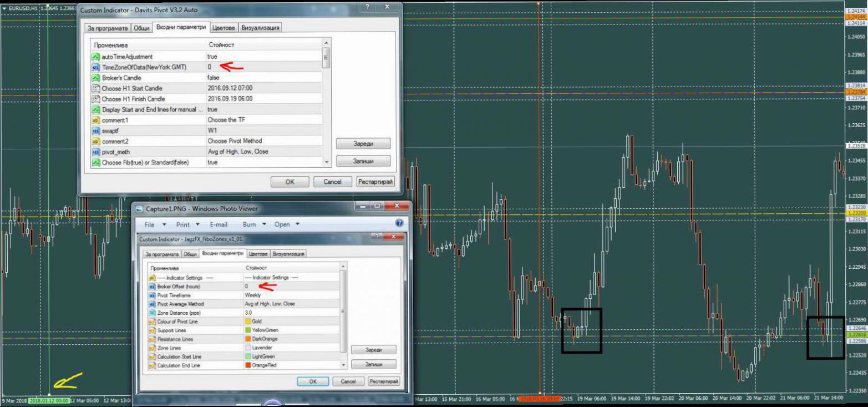Click the Davits Pivot dialog help button
Image resolution: width=868 pixels, height=407 pixels.
pos(366,7)
